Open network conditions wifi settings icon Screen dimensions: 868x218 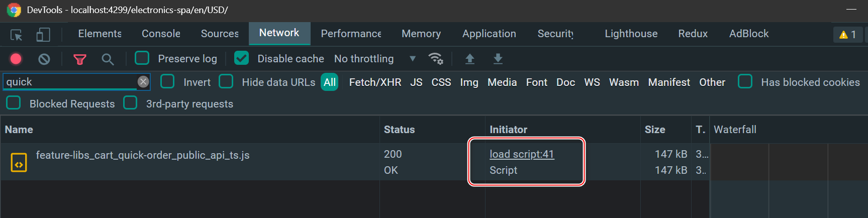pos(435,59)
